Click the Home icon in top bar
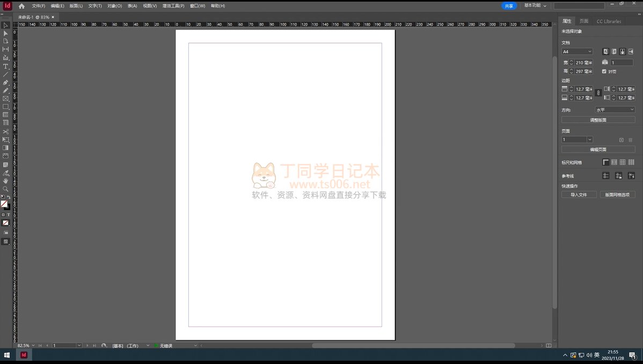The image size is (643, 364). click(x=21, y=6)
